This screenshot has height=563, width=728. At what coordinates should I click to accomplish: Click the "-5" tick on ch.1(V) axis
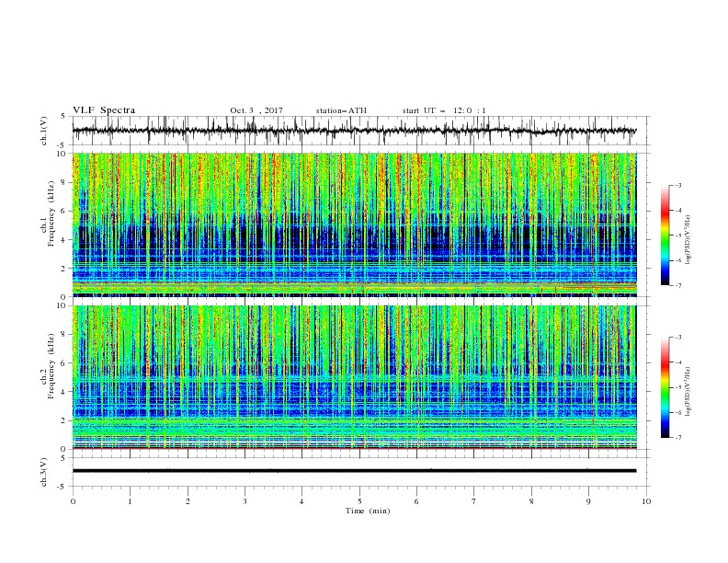click(x=63, y=145)
